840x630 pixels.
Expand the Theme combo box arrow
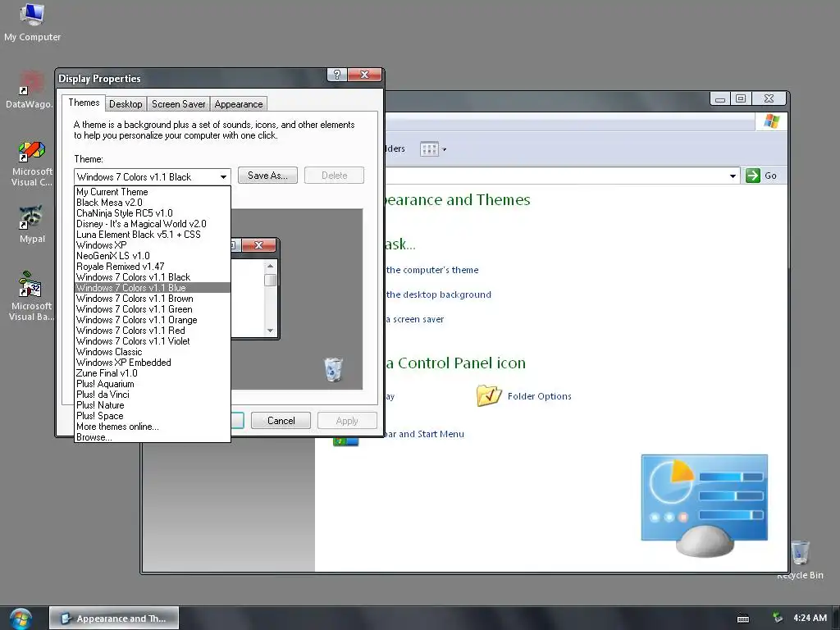[x=223, y=177]
